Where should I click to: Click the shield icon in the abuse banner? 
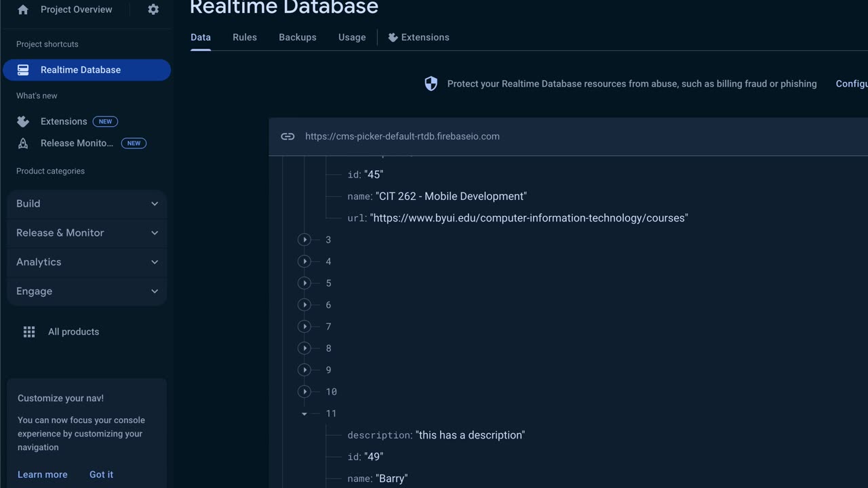pos(431,83)
